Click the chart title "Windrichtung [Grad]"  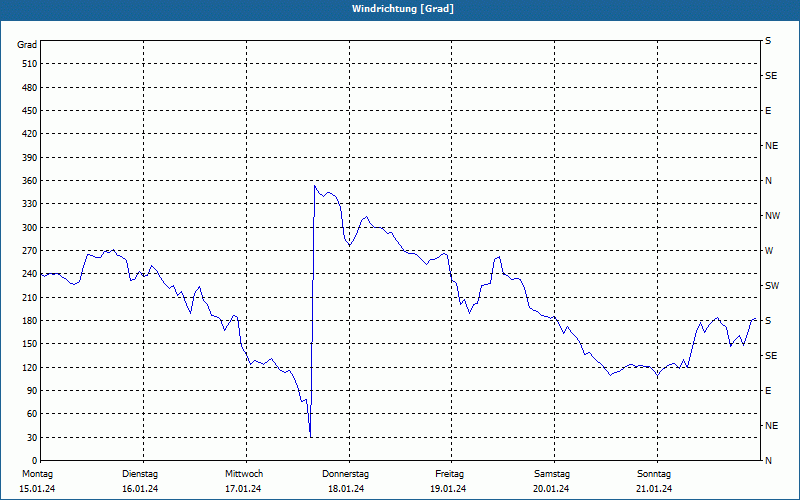pos(403,9)
